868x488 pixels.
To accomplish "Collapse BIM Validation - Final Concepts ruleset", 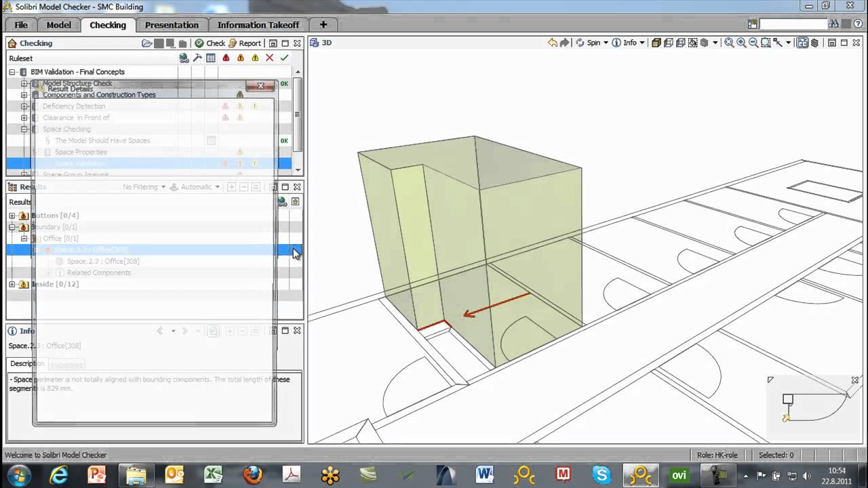I will pos(12,72).
